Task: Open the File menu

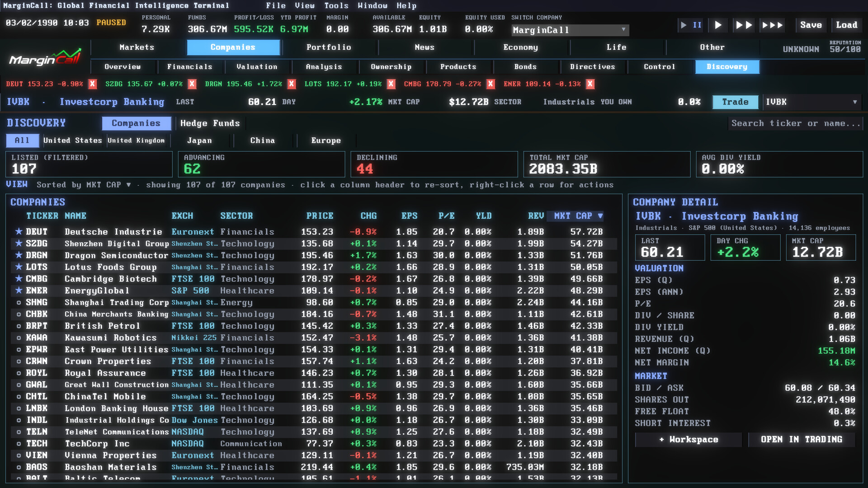Action: (276, 5)
